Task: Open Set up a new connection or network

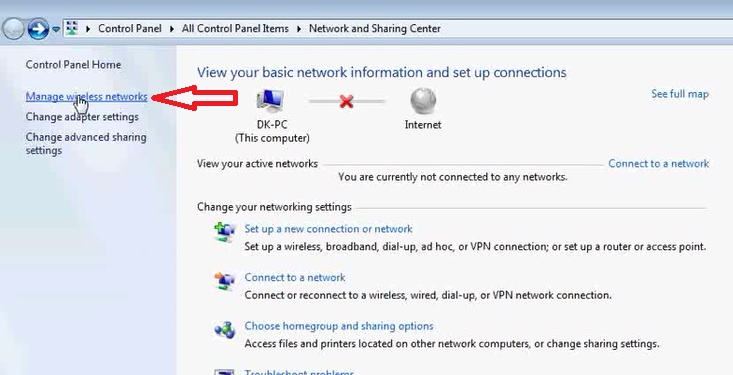Action: [328, 229]
